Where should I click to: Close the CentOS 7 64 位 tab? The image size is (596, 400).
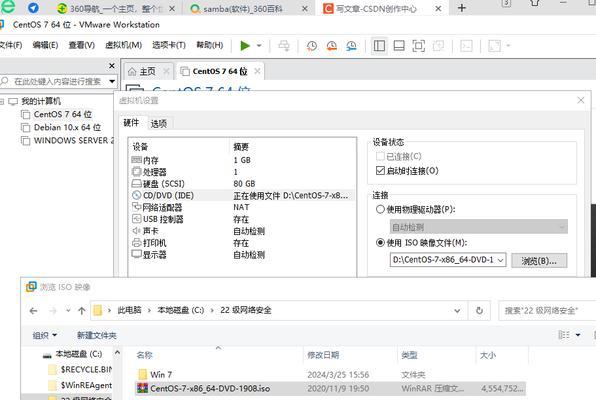257,71
